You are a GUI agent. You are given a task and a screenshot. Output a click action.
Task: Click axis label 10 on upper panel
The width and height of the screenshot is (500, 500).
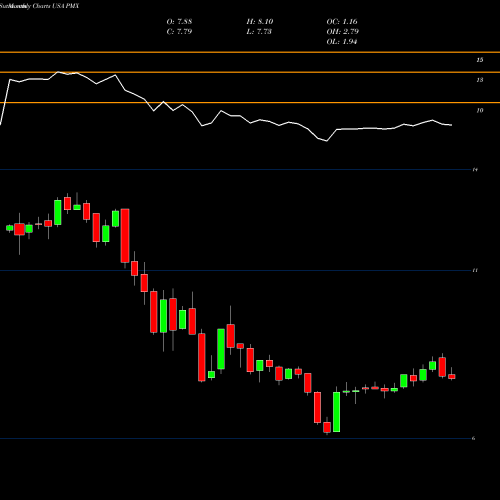pyautogui.click(x=480, y=110)
